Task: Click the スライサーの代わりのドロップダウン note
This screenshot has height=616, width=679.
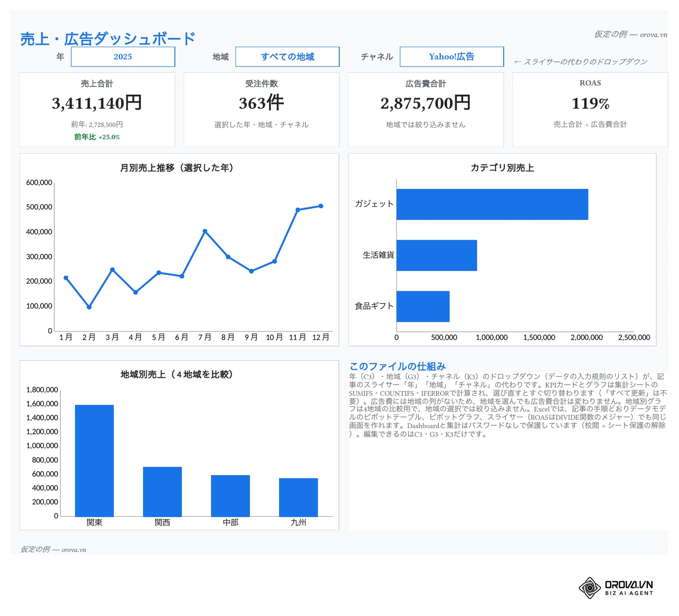Action: (x=581, y=62)
